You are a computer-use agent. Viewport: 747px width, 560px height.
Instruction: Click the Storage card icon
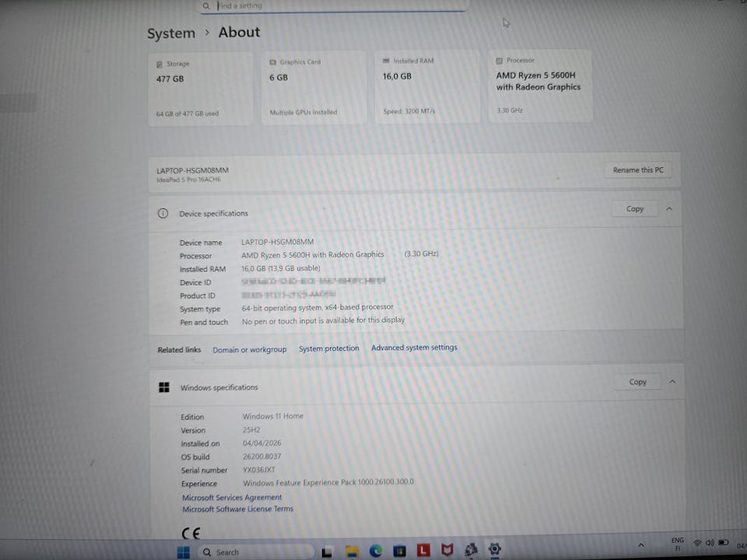159,65
